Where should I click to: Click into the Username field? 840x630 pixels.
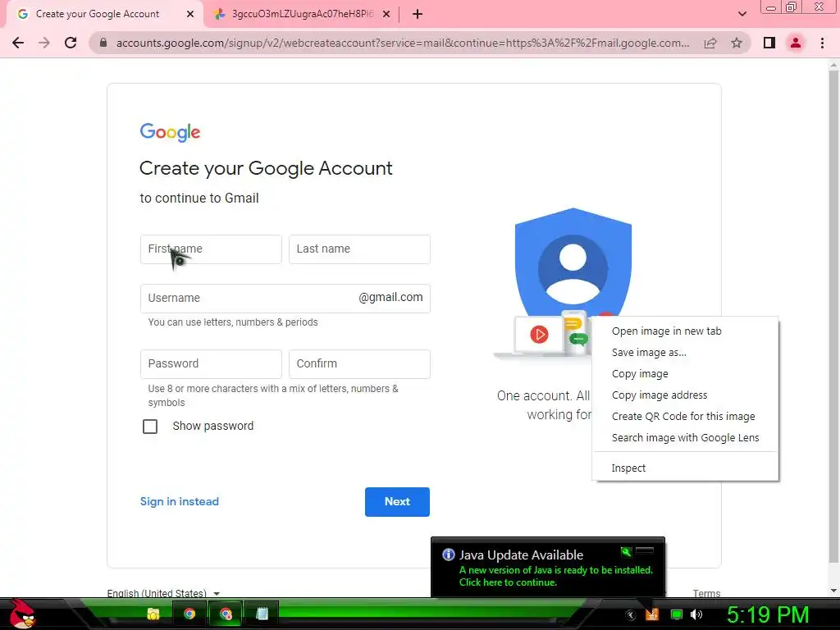coord(285,299)
